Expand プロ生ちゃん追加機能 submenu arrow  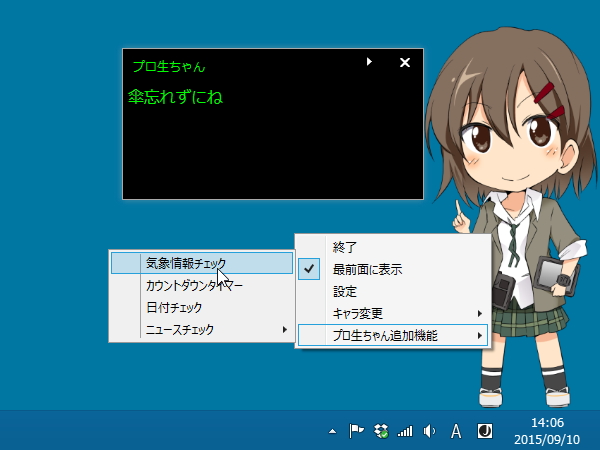[x=479, y=336]
